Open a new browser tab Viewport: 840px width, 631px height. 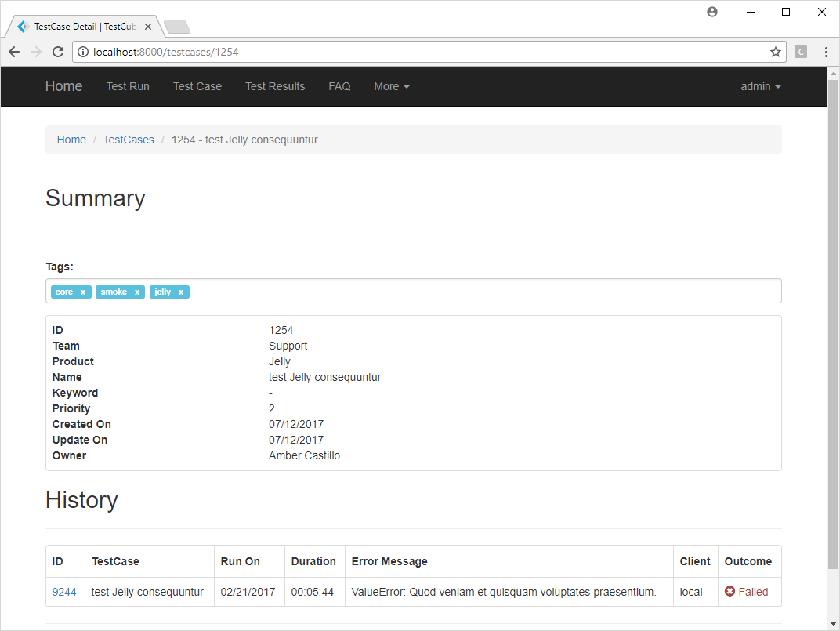click(x=177, y=27)
